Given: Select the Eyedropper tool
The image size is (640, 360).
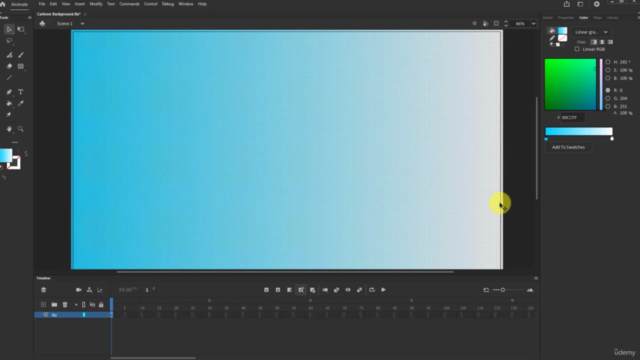Looking at the screenshot, I should (21, 103).
